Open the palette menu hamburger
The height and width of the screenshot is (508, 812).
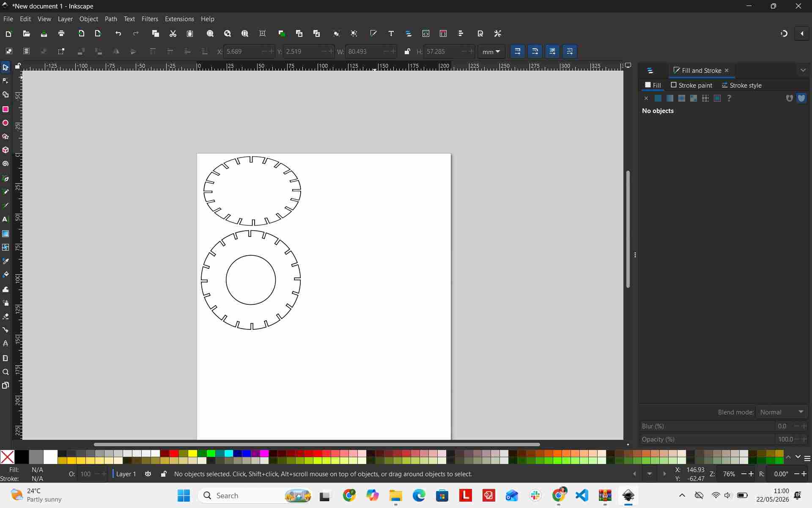807,458
